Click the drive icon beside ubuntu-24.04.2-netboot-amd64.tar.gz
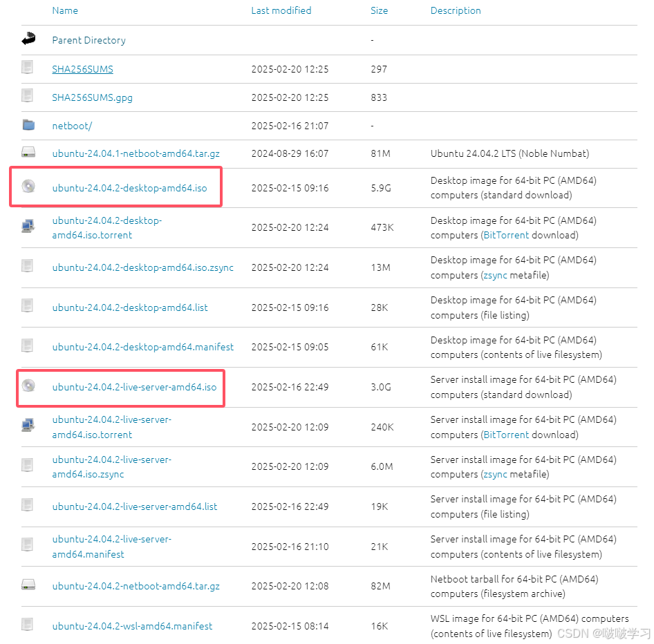The height and width of the screenshot is (644, 654). [x=28, y=585]
